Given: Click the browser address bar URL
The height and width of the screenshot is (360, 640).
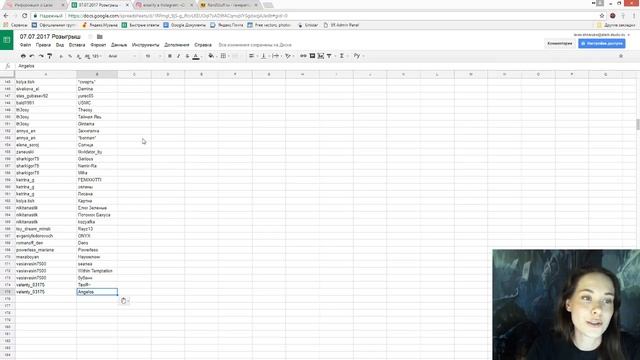Looking at the screenshot, I should coord(178,16).
